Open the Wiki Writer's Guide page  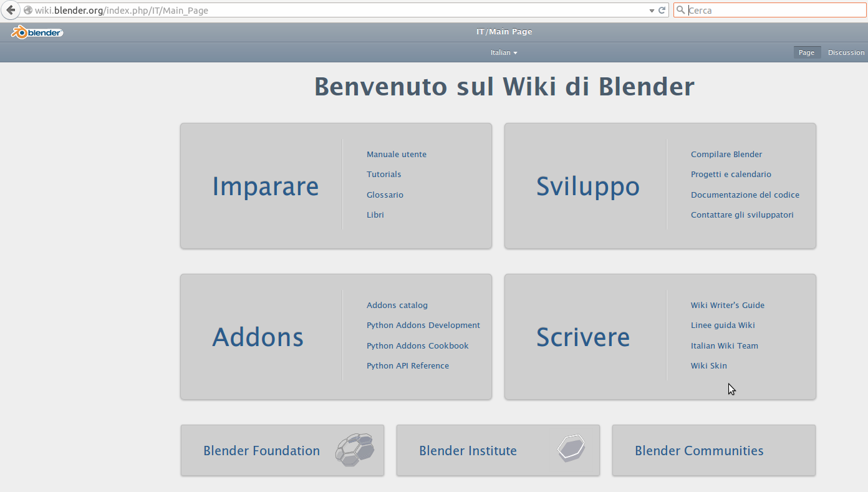coord(727,305)
